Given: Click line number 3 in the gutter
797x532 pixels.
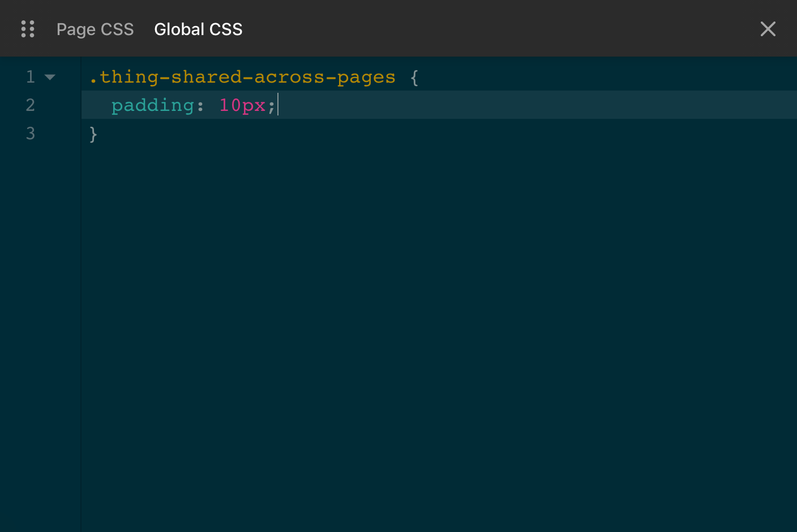Looking at the screenshot, I should click(31, 133).
